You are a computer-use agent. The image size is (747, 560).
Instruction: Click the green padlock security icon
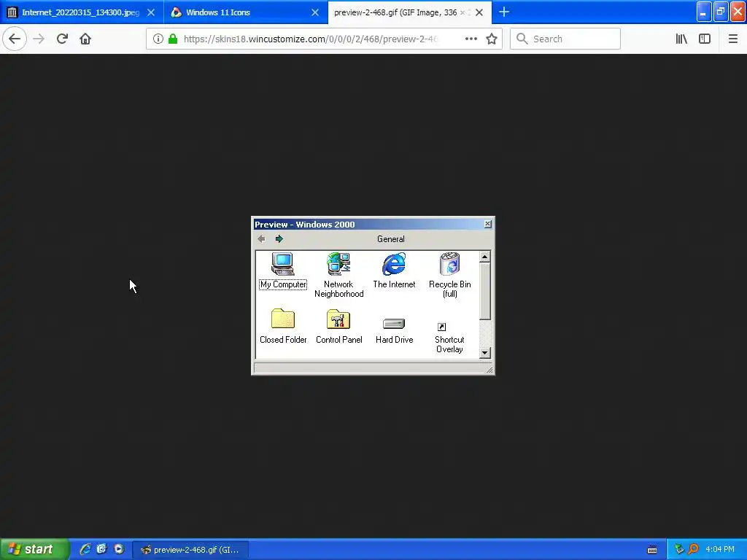[173, 39]
